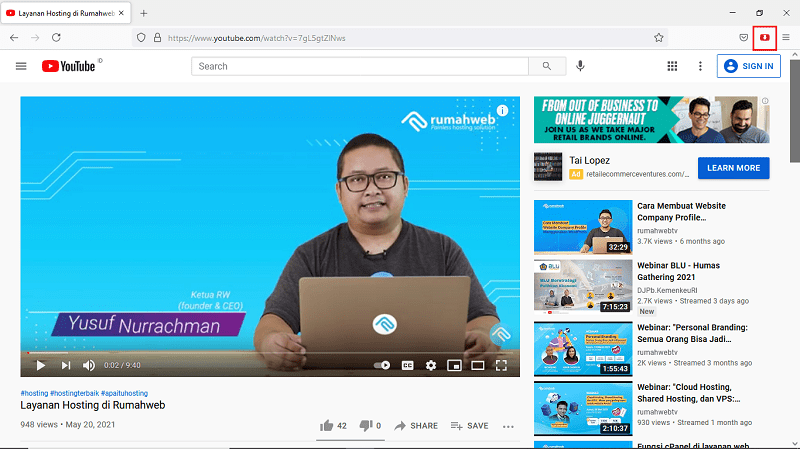Open Webinar Cloud Hosting title link
Screen dimensions: 800x449
(x=689, y=393)
